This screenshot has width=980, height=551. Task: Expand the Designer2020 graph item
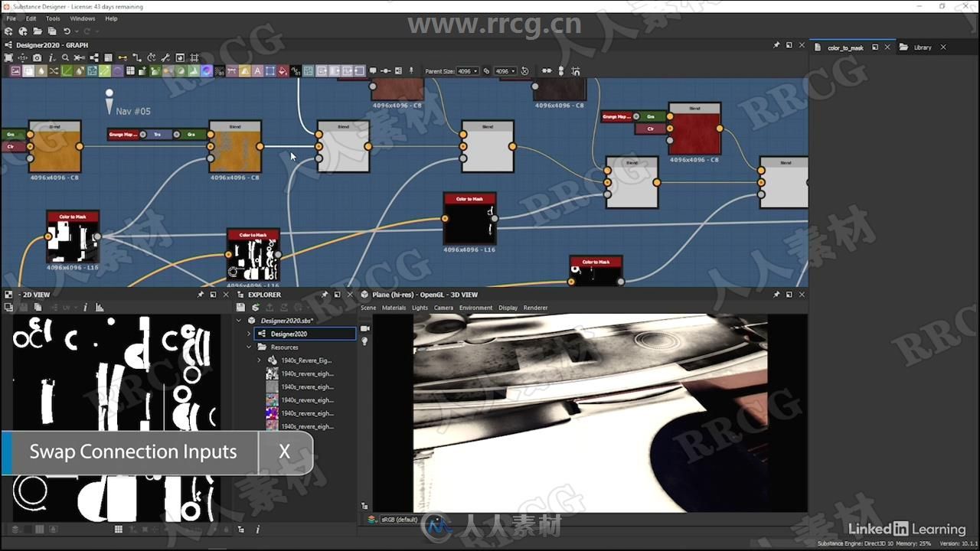click(x=249, y=334)
